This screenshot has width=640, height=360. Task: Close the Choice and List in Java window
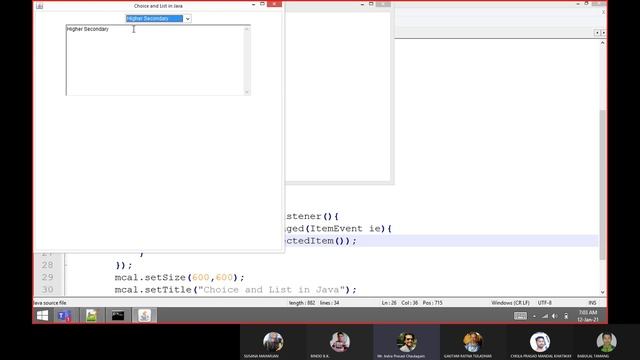click(274, 4)
